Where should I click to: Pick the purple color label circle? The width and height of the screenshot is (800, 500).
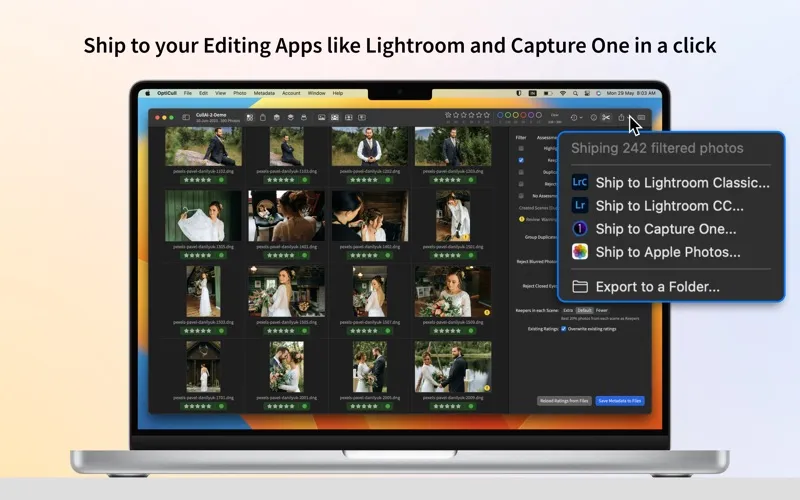[x=531, y=115]
